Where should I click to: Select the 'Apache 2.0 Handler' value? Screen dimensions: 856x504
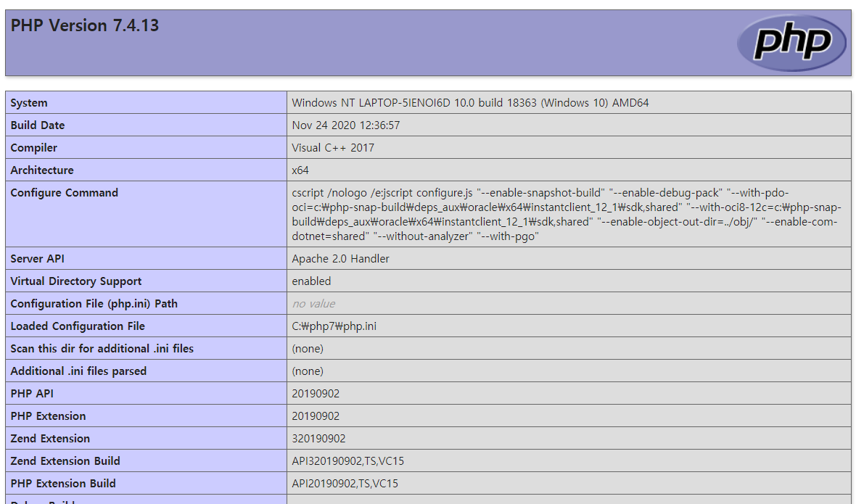[341, 259]
